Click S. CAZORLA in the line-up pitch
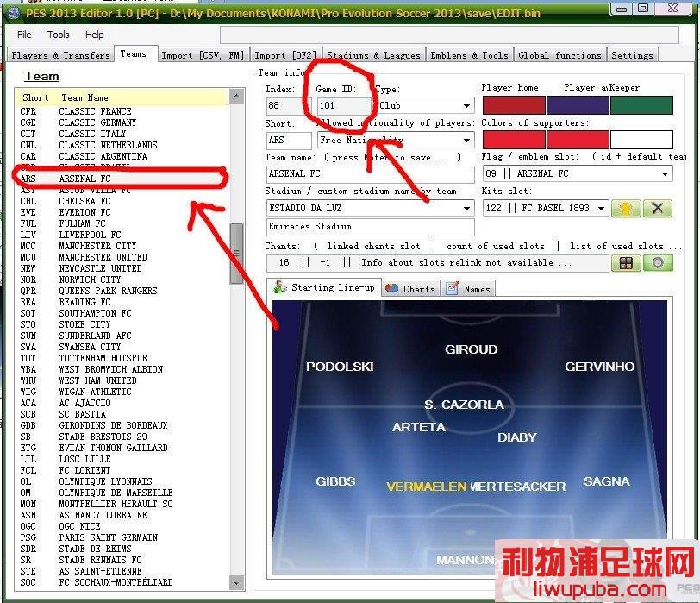Viewport: 700px width, 603px height. tap(464, 405)
